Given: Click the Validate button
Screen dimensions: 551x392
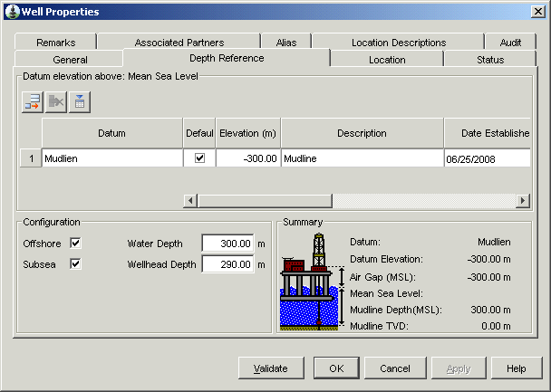Looking at the screenshot, I should 271,368.
